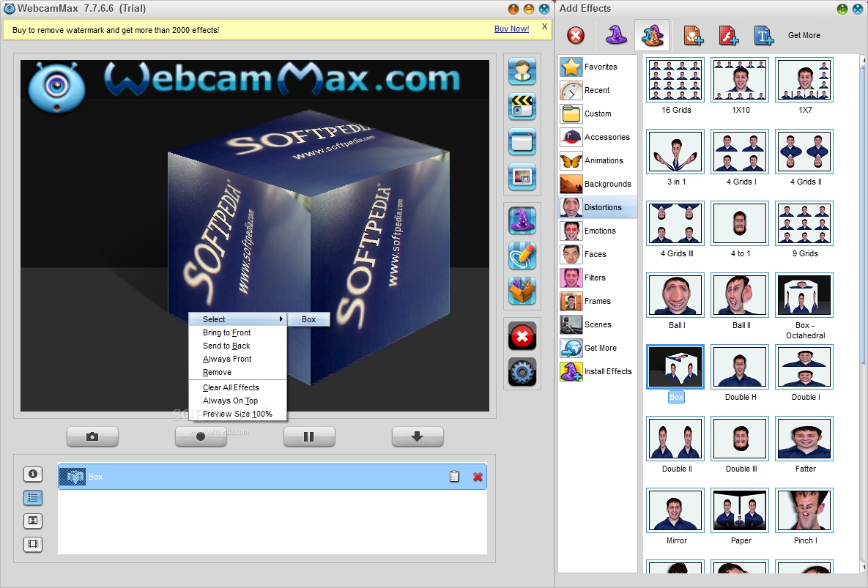Open the Frames category
Image resolution: width=868 pixels, height=588 pixels.
click(598, 301)
